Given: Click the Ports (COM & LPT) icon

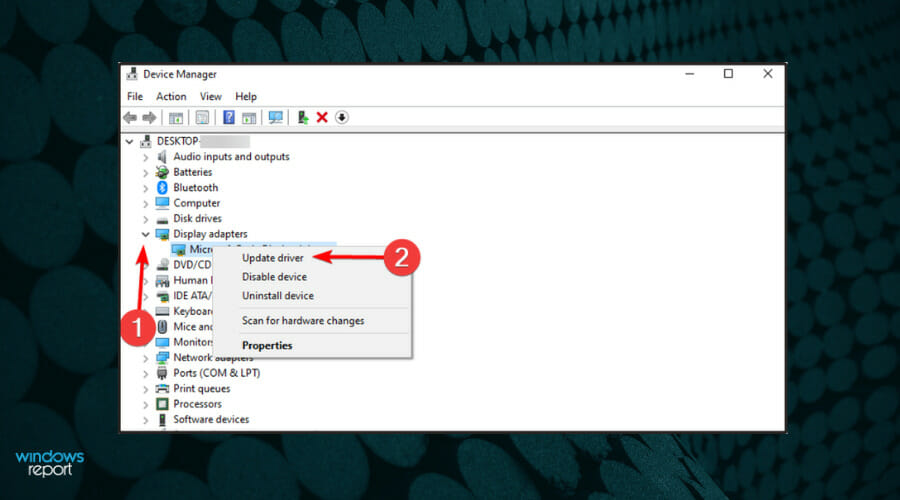Looking at the screenshot, I should coord(162,373).
